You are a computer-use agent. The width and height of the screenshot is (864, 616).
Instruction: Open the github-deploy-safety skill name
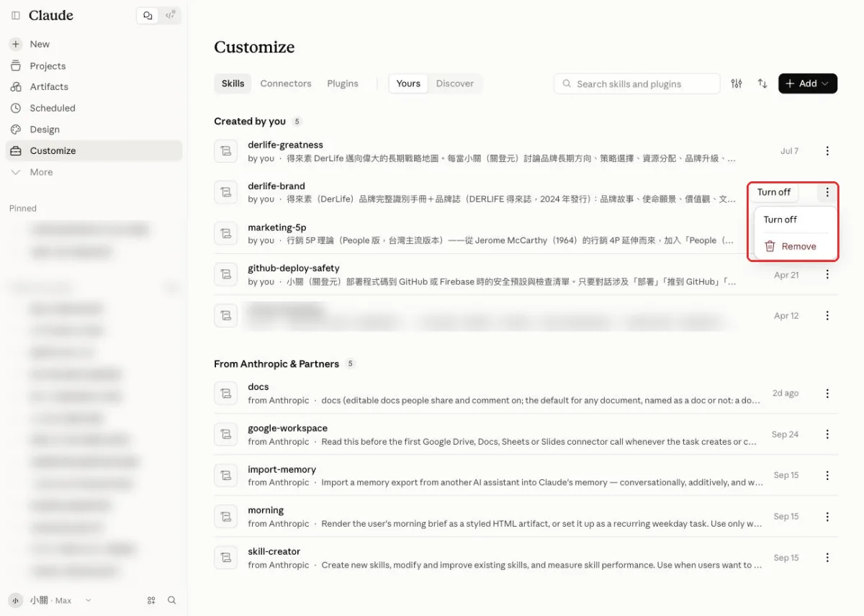pyautogui.click(x=294, y=268)
